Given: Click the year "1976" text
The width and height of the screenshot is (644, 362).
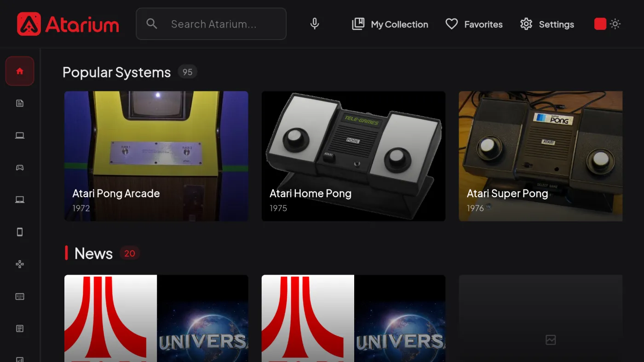Looking at the screenshot, I should coord(475,208).
